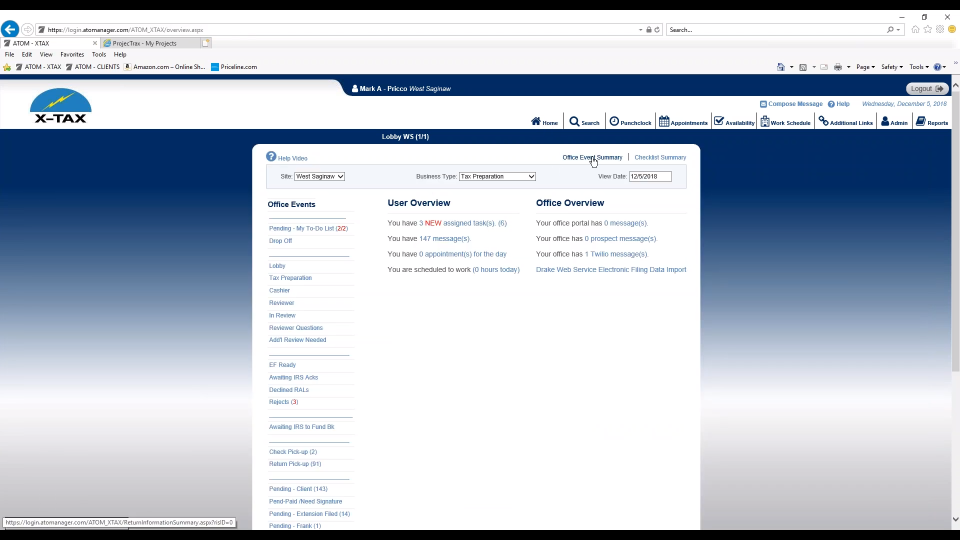This screenshot has width=960, height=540.
Task: Open the Tools menu in menu bar
Action: [x=99, y=54]
